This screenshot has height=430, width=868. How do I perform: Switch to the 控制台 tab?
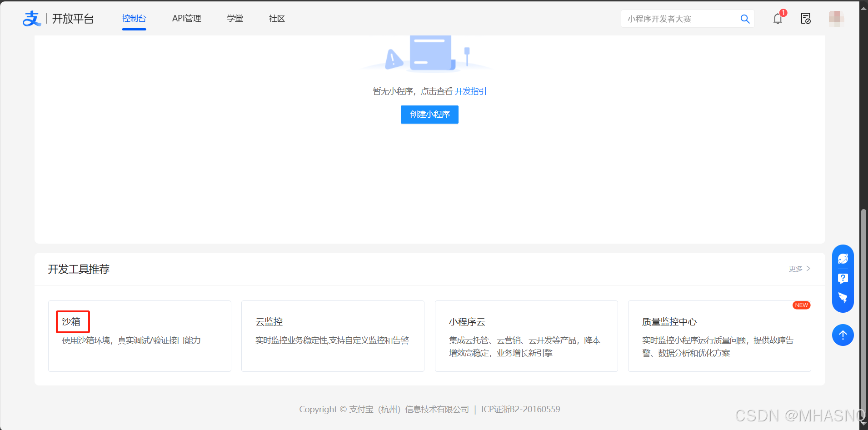coord(134,19)
